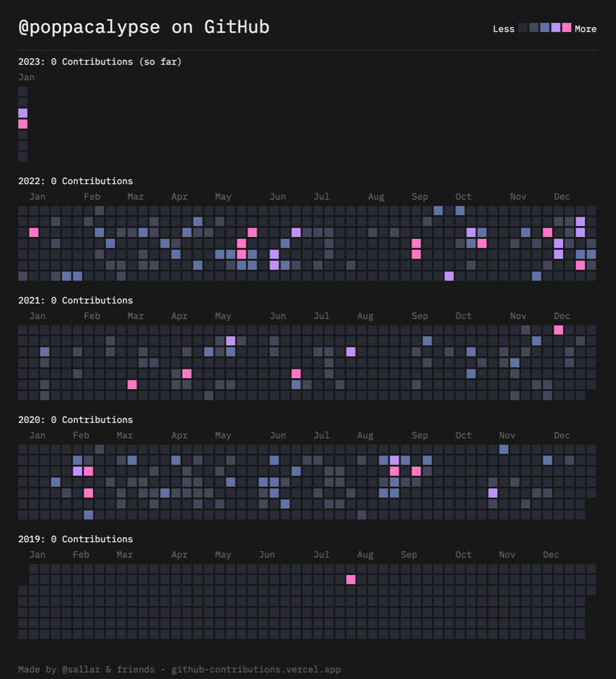The height and width of the screenshot is (679, 616).
Task: Click the '2023: 0 Contributions (so far)' heading
Action: click(x=100, y=62)
